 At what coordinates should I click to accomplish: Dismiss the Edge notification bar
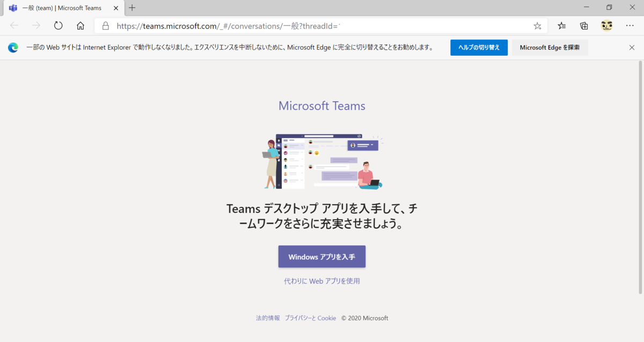click(x=632, y=47)
